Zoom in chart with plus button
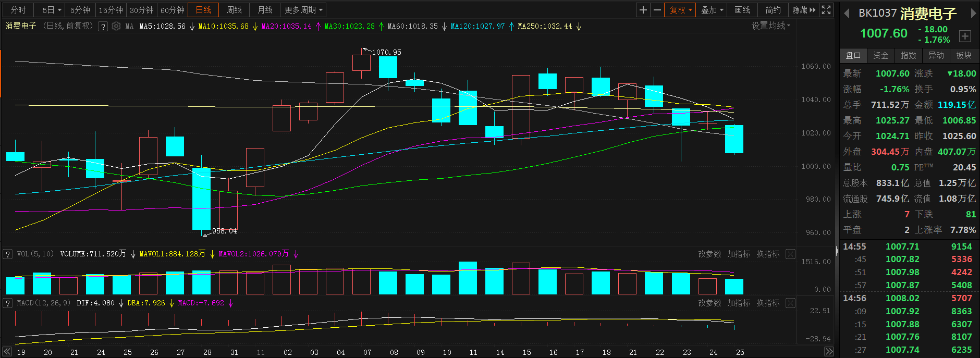This screenshot has height=358, width=980. [643, 10]
